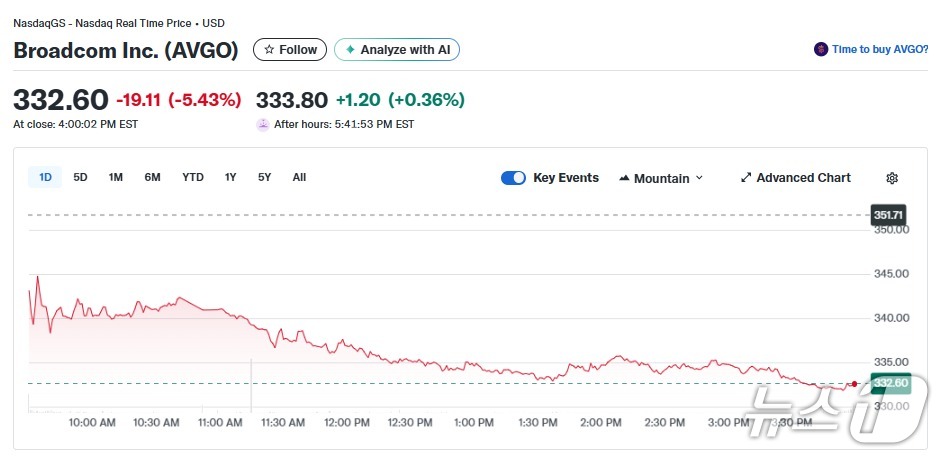Select the All time range tab
Screen dimensions: 942x457
299,177
